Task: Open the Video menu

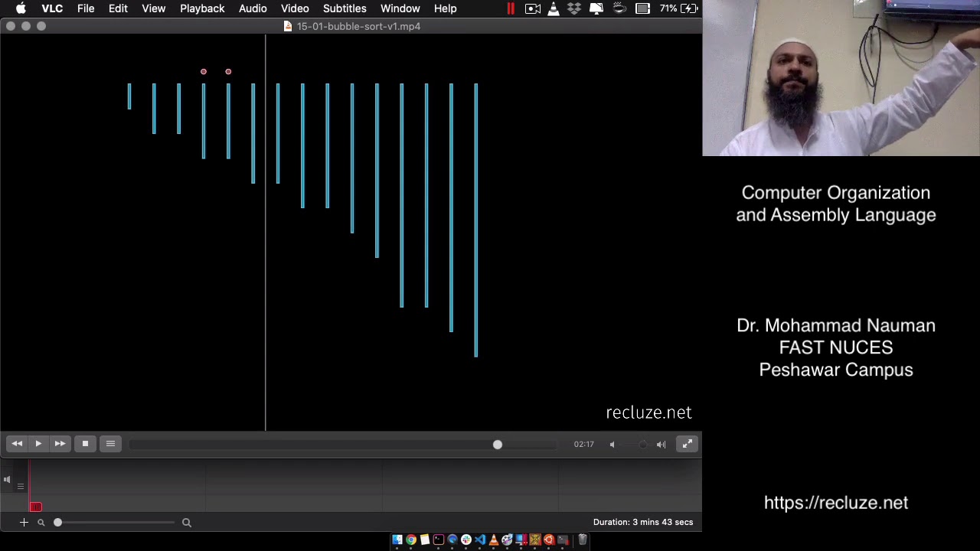Action: pyautogui.click(x=295, y=8)
